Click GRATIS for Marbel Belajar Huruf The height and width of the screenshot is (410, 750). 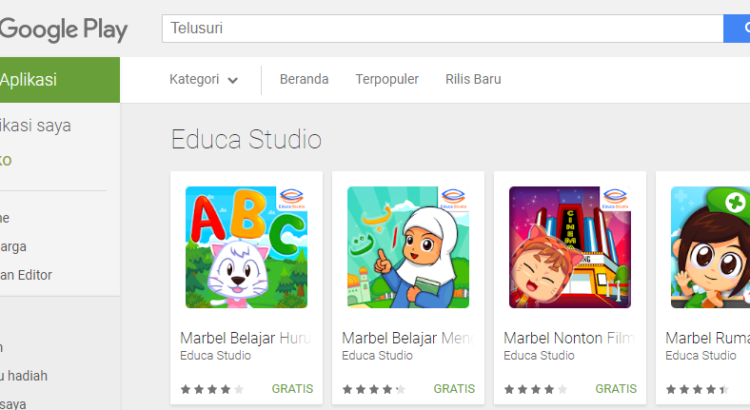point(292,389)
